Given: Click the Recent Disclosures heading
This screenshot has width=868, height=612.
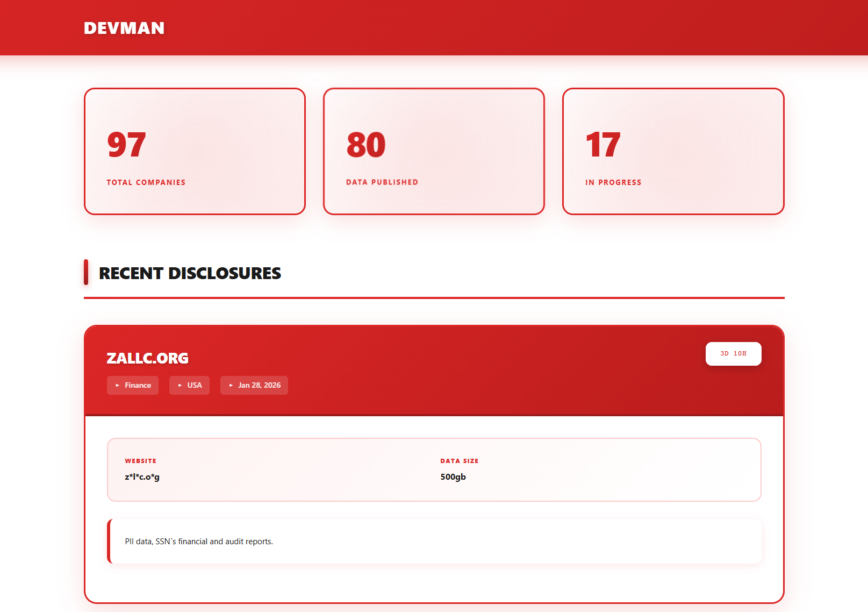Looking at the screenshot, I should click(x=190, y=273).
